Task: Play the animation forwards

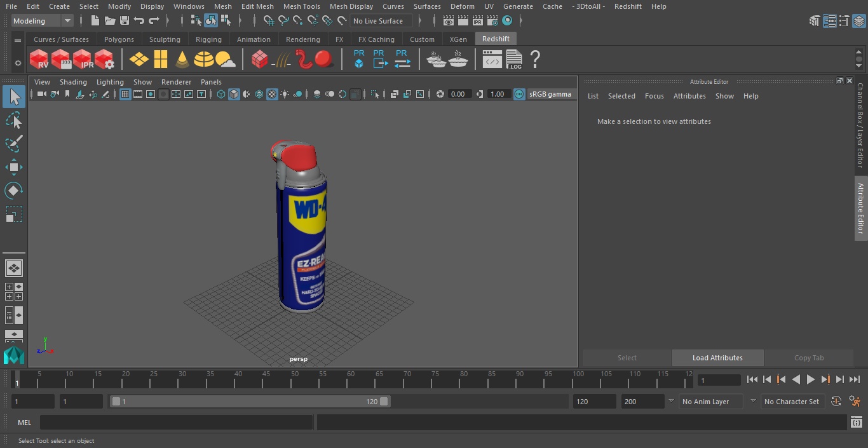Action: (811, 379)
